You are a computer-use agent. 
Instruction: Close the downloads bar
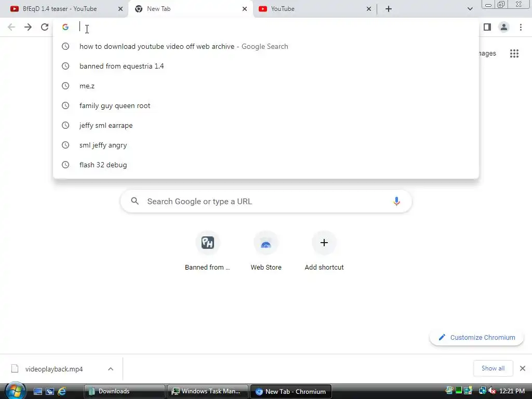(523, 368)
